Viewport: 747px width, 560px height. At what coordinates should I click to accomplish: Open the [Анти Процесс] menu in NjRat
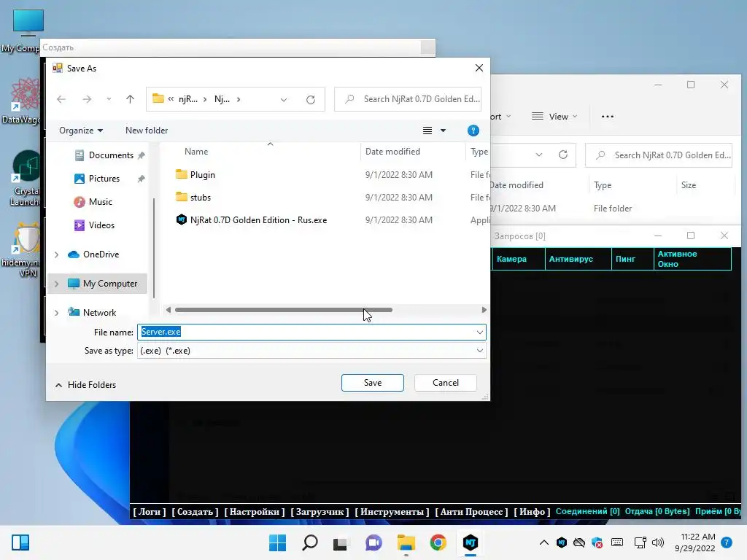click(x=471, y=512)
